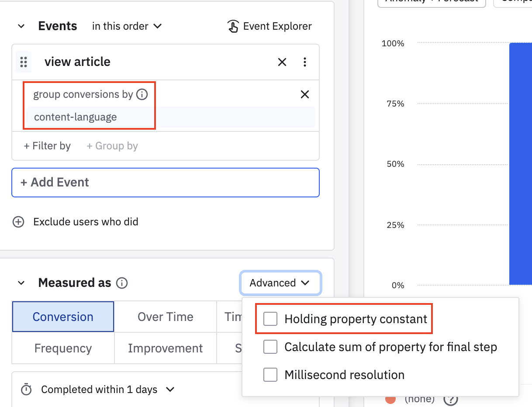Open Completed within 1 days dropdown
The height and width of the screenshot is (407, 532).
point(108,389)
